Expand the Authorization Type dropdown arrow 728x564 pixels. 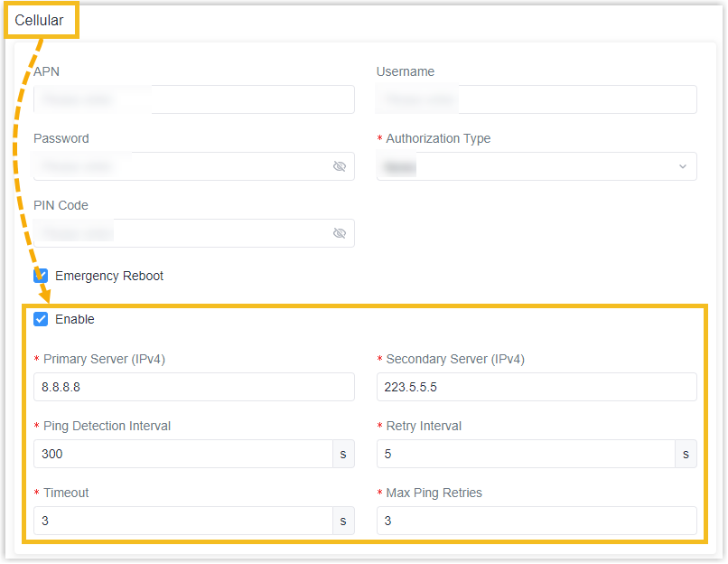[x=682, y=166]
